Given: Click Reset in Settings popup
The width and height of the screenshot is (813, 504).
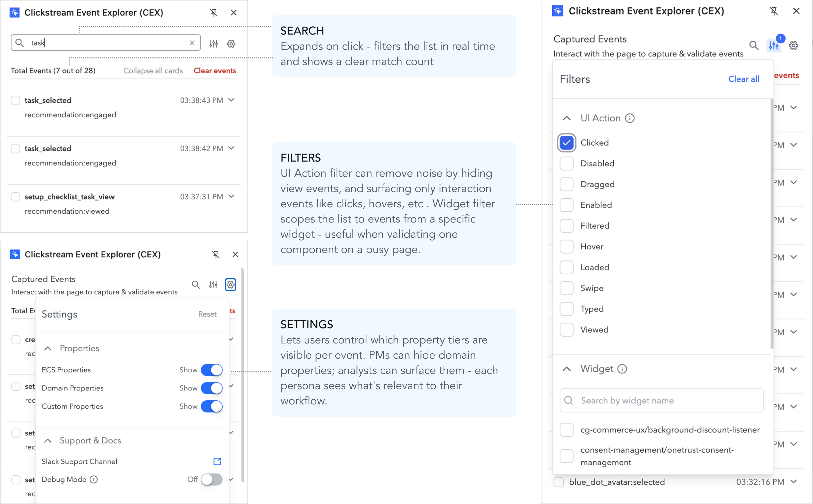Looking at the screenshot, I should click(207, 314).
